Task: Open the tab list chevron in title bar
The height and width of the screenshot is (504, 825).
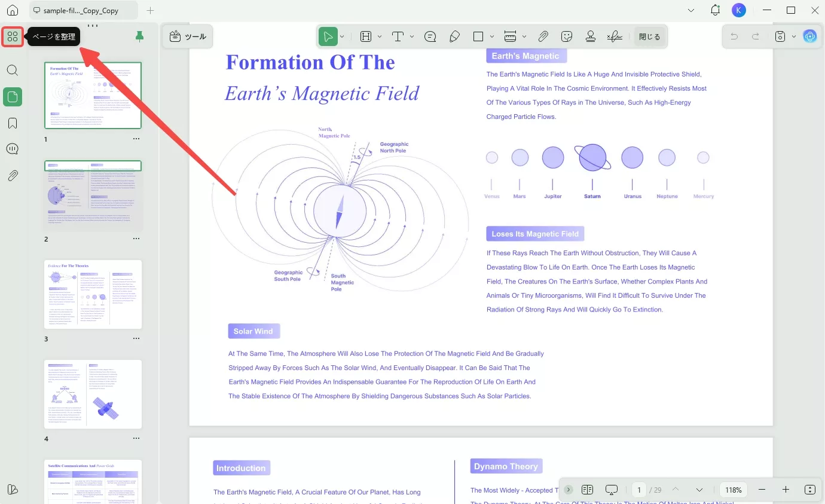Action: pyautogui.click(x=691, y=10)
